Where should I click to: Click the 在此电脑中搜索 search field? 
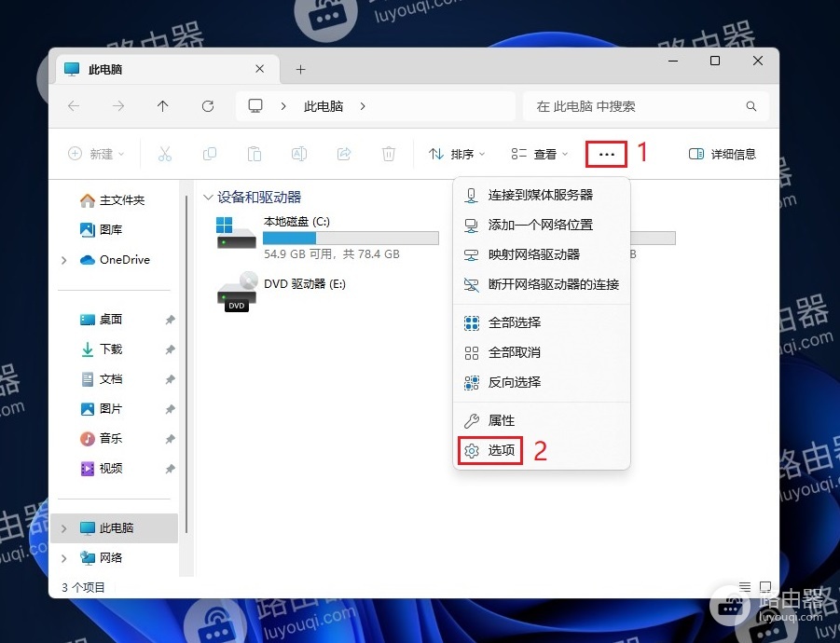tap(645, 106)
